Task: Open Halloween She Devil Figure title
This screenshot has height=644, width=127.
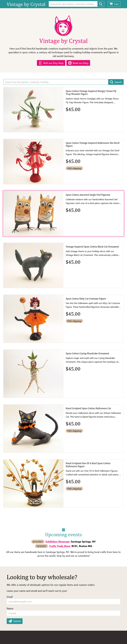Action: point(92,144)
